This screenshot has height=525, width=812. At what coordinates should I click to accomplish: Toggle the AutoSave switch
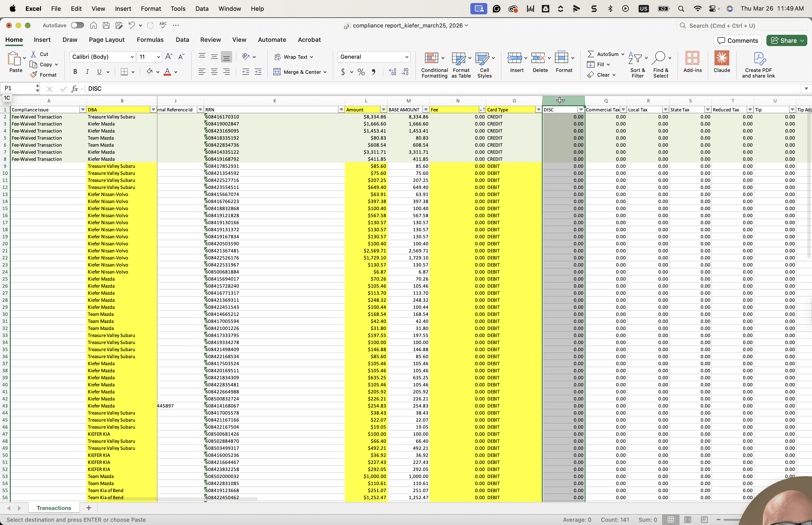[x=77, y=25]
